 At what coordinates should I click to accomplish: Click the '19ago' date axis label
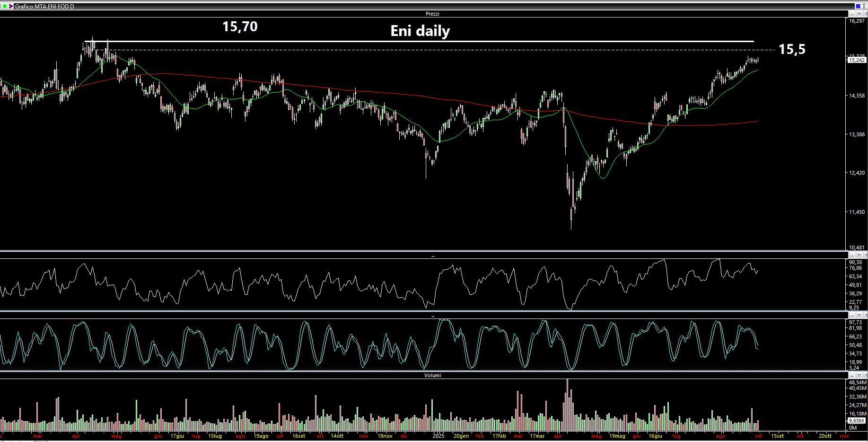(261, 436)
